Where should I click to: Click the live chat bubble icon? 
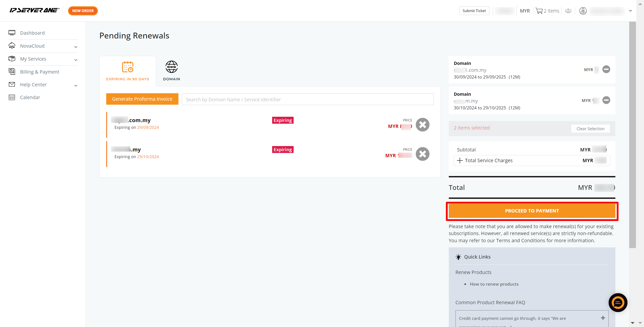click(x=618, y=302)
